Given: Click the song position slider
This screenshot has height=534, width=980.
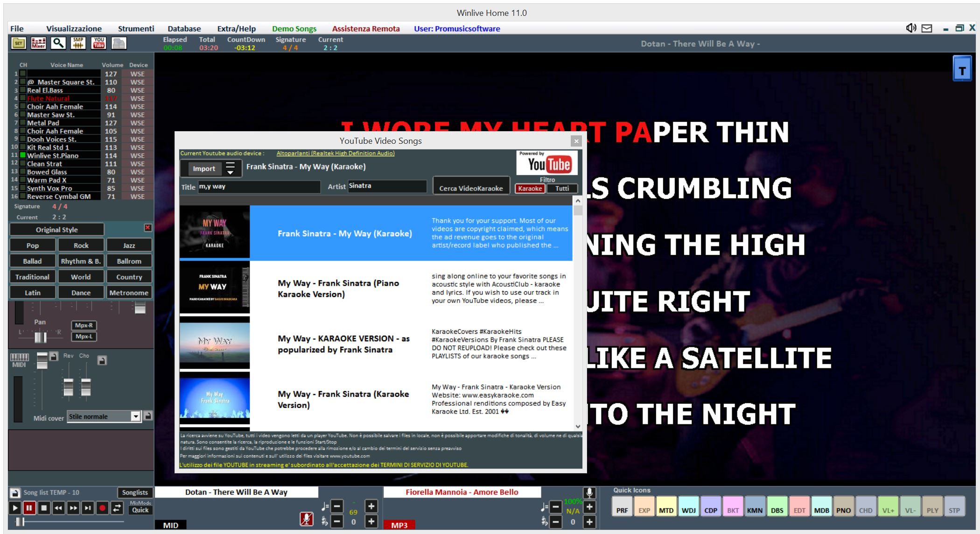Looking at the screenshot, I should (x=20, y=522).
